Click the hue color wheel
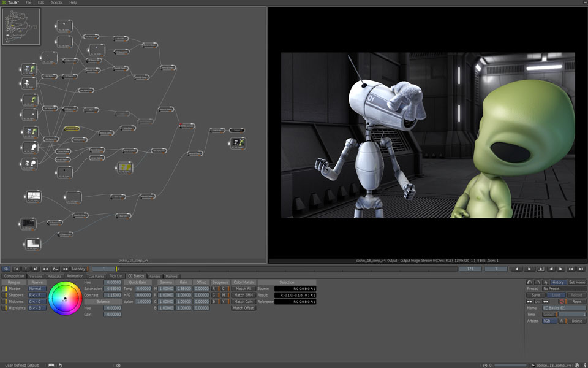This screenshot has width=588, height=368. click(x=65, y=299)
